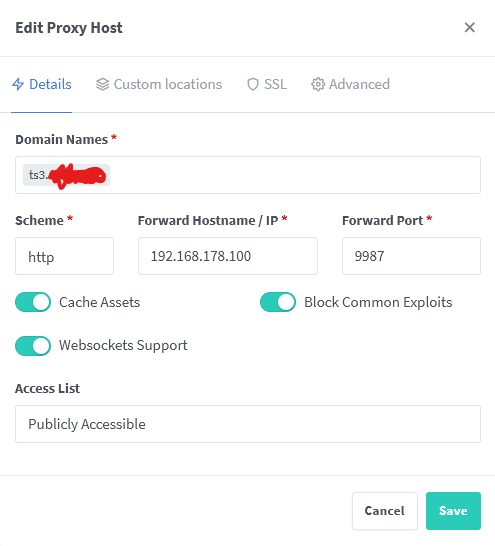Select the ts3 domain name tag
The height and width of the screenshot is (546, 495).
66,175
